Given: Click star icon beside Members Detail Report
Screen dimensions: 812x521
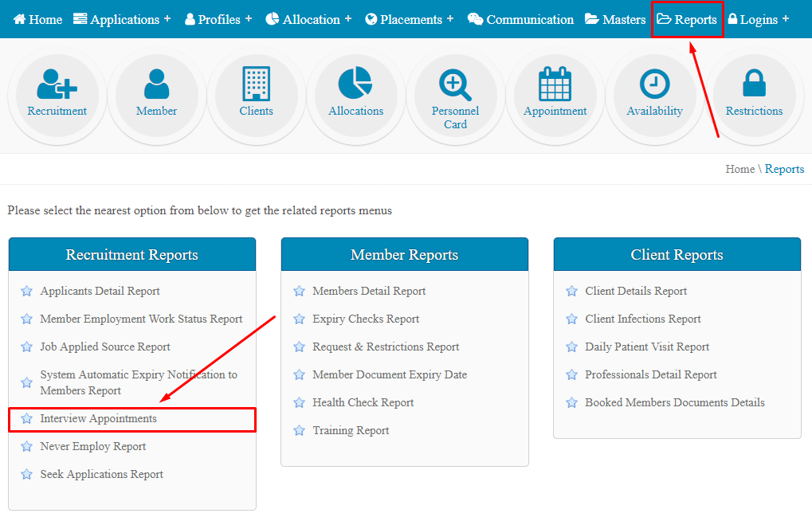Looking at the screenshot, I should click(x=299, y=291).
